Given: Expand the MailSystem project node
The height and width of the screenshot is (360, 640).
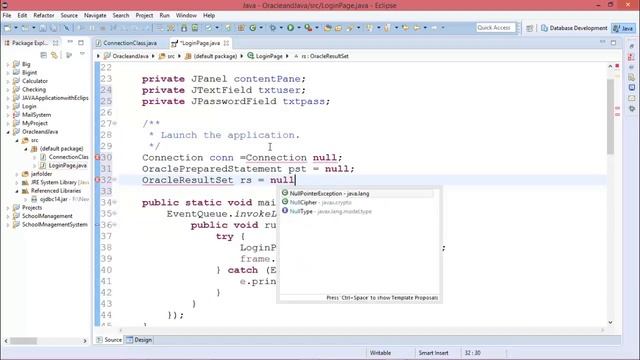Looking at the screenshot, I should point(8,115).
